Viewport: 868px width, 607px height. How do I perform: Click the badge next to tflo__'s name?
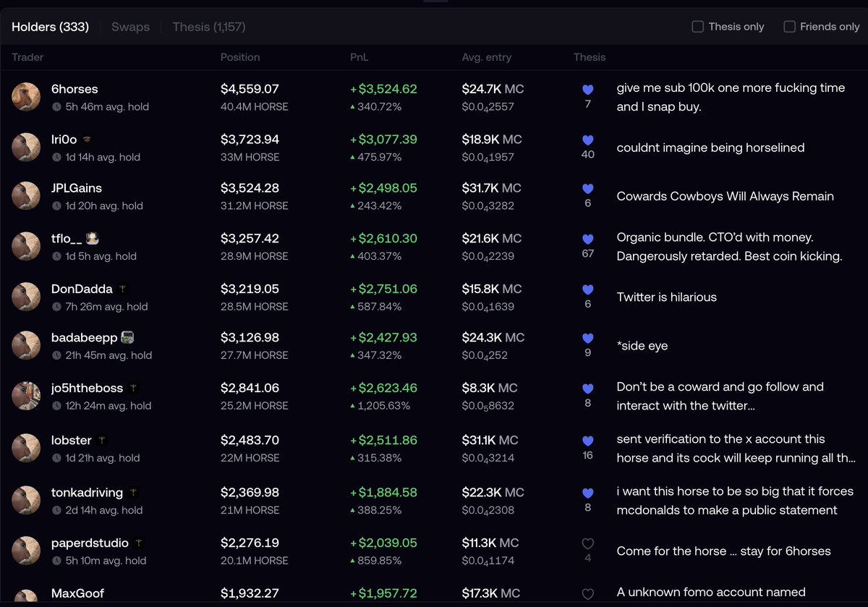tap(92, 238)
